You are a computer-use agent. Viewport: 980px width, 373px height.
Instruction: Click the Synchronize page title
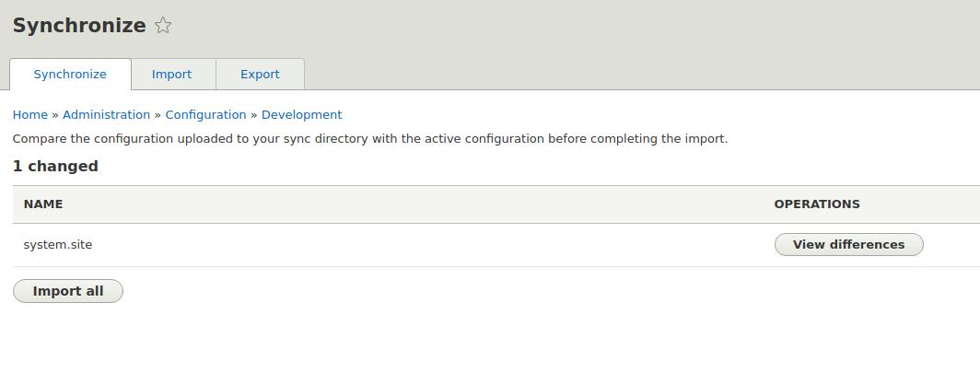tap(79, 26)
